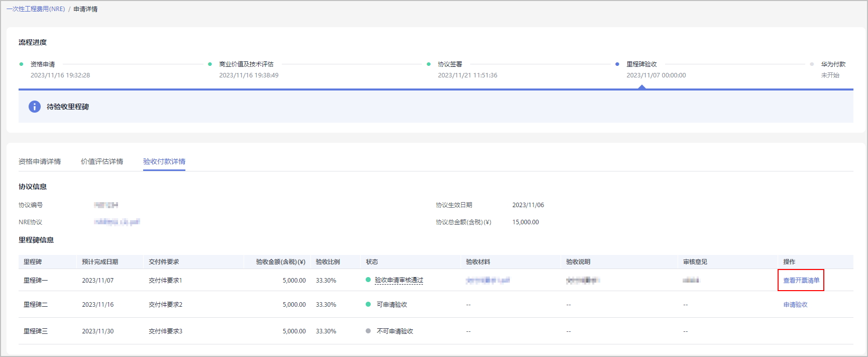The width and height of the screenshot is (868, 357).
Task: Click the 可申请验收 status text
Action: click(x=392, y=305)
